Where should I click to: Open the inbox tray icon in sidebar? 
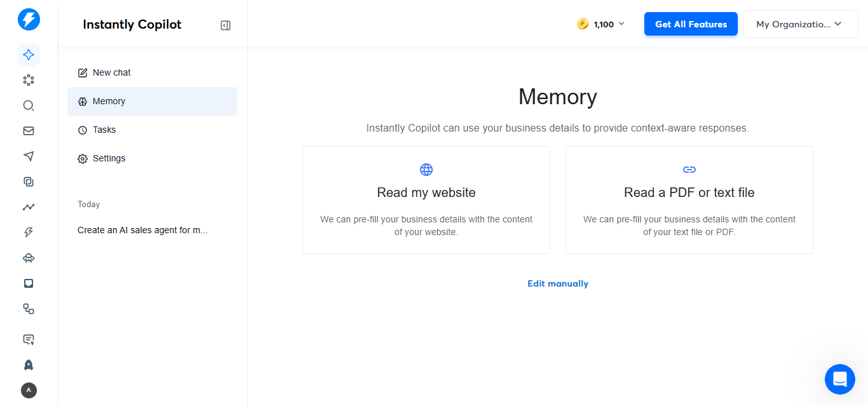[x=29, y=283]
